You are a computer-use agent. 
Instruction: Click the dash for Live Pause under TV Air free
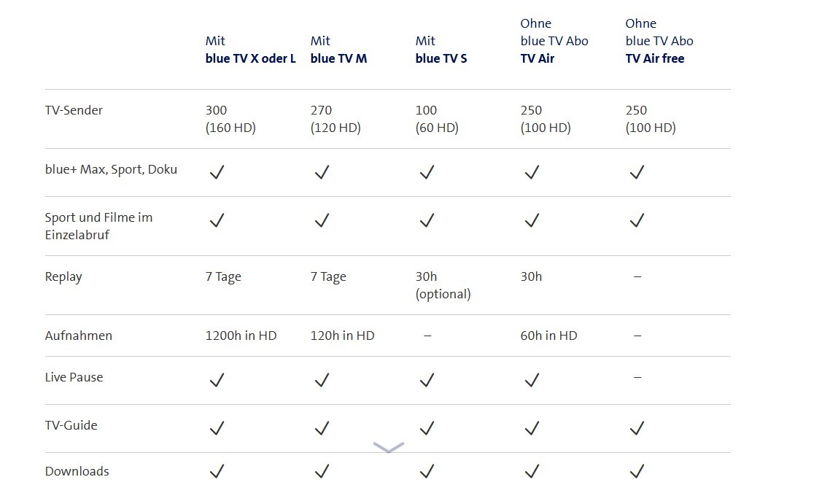(637, 378)
